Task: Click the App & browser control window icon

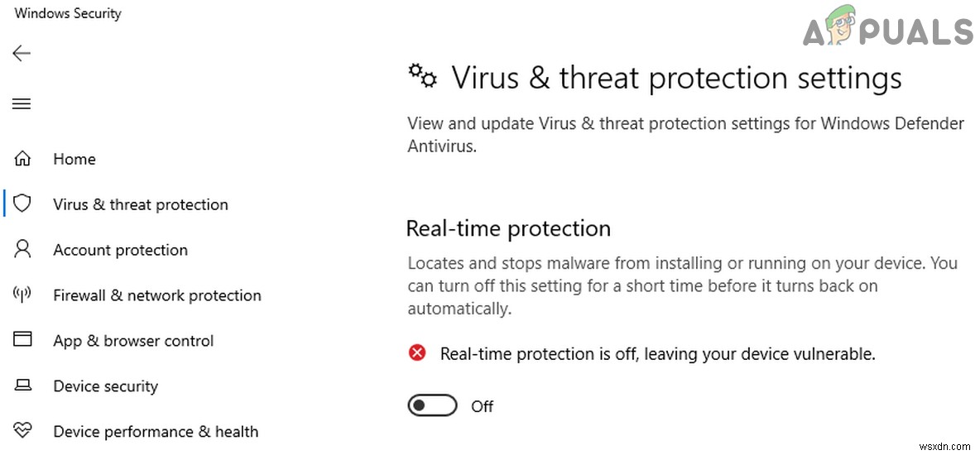Action: click(x=23, y=340)
